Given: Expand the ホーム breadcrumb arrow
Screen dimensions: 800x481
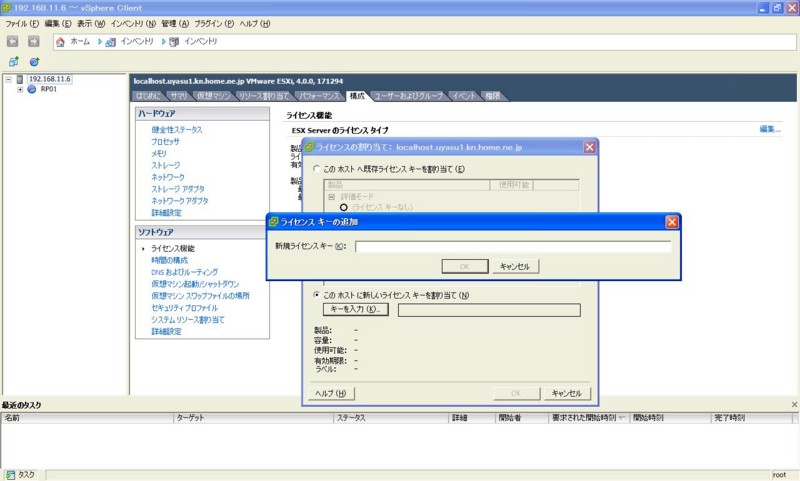Looking at the screenshot, I should click(100, 42).
